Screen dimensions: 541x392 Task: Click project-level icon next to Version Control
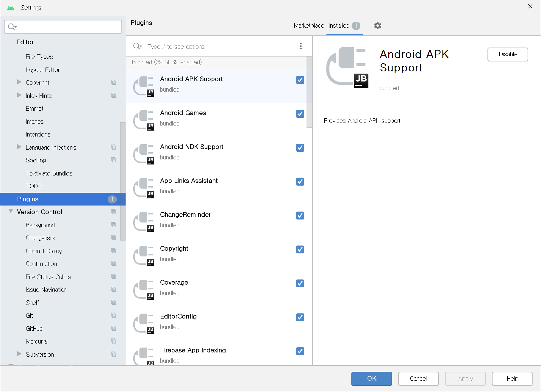[x=113, y=212]
